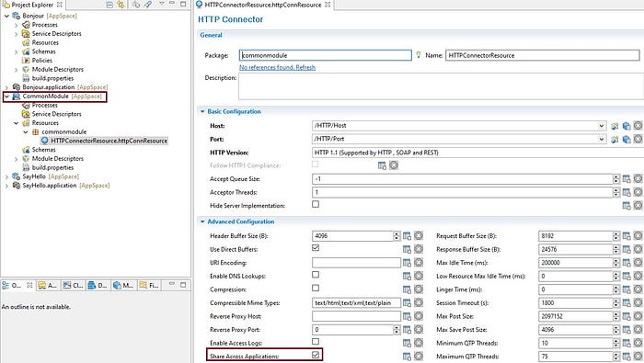Expand SayHello.application node
The width and height of the screenshot is (644, 363).
[x=6, y=186]
